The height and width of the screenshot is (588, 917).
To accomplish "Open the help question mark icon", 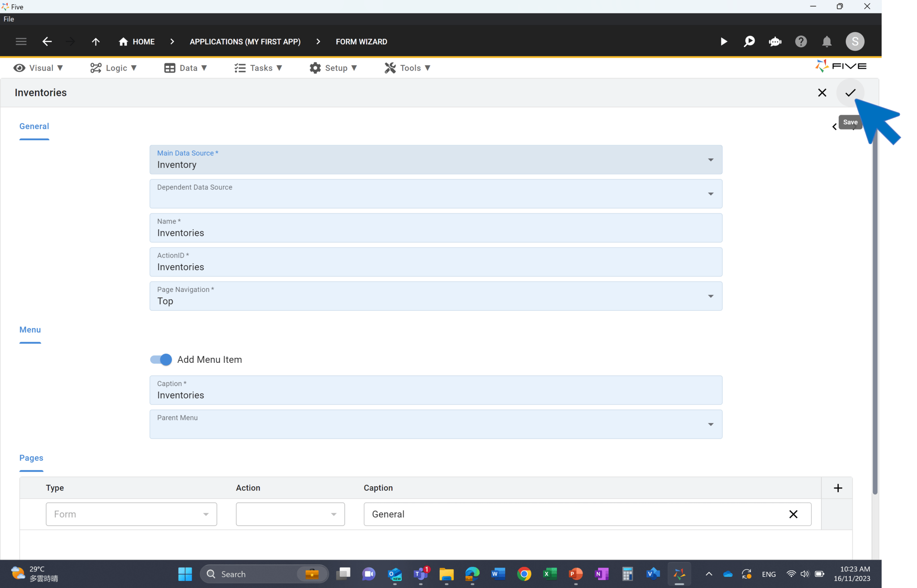I will pyautogui.click(x=801, y=42).
